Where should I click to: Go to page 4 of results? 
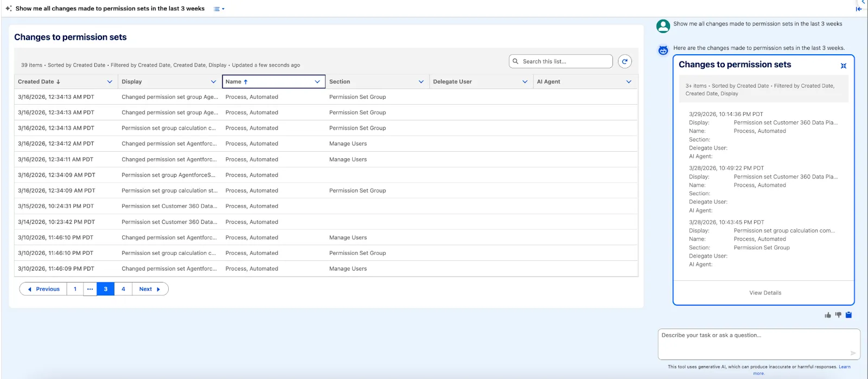point(123,289)
